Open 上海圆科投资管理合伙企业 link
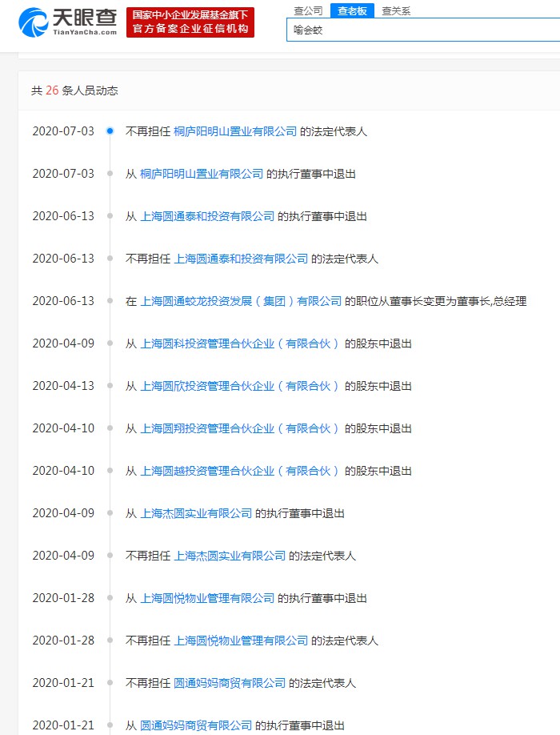The height and width of the screenshot is (735, 560). [239, 343]
